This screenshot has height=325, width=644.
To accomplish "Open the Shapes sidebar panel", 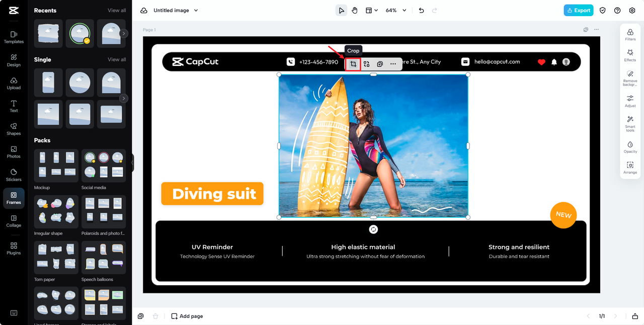I will click(x=14, y=129).
